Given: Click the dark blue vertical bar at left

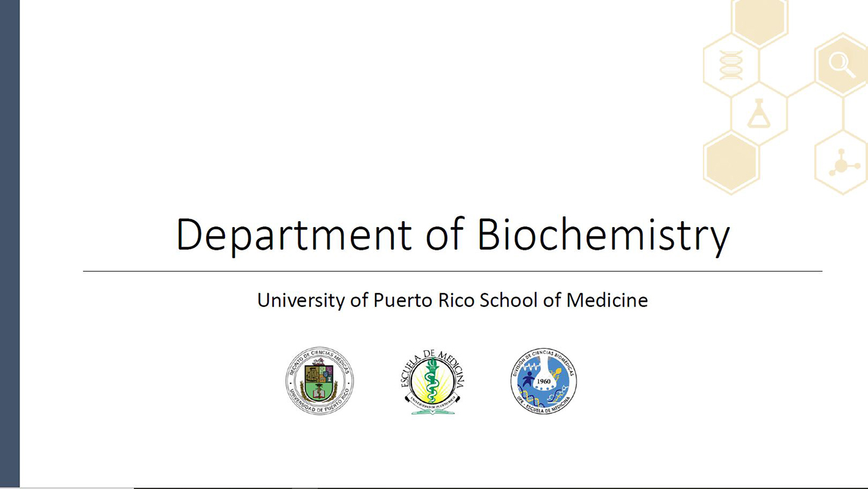Looking at the screenshot, I should tap(10, 244).
